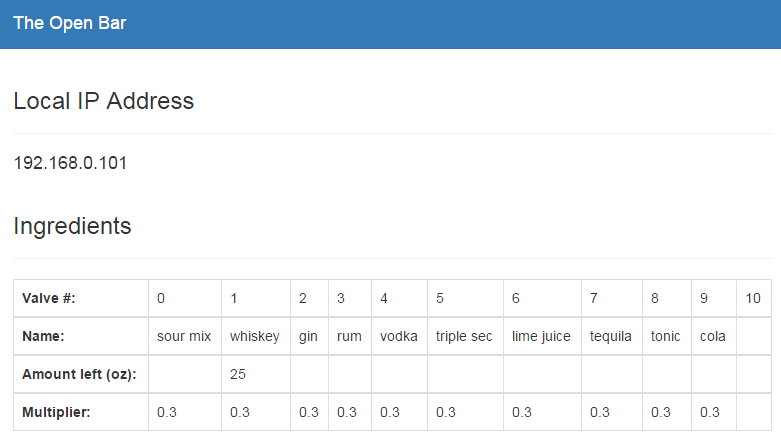Click the IP address 192.168.0.101
The height and width of the screenshot is (444, 781).
coord(70,163)
